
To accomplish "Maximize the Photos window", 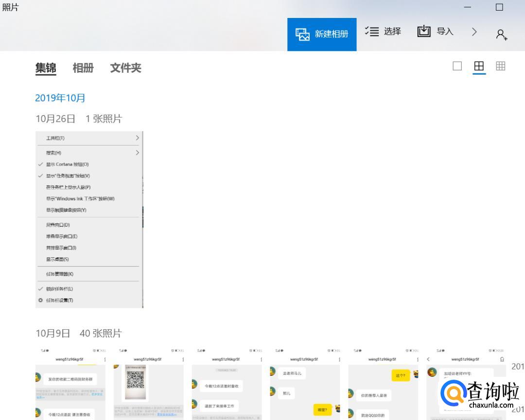I will coord(499,7).
